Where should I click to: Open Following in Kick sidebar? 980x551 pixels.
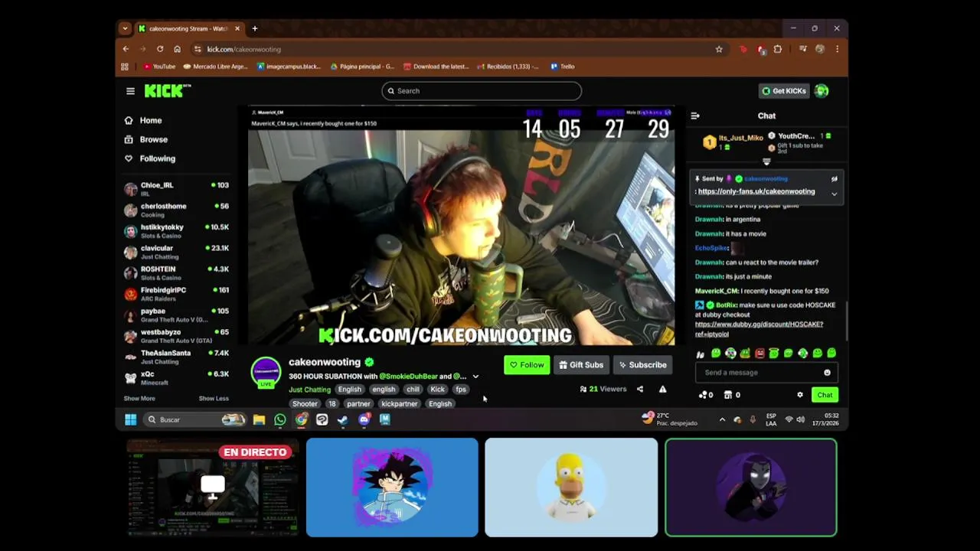click(150, 158)
